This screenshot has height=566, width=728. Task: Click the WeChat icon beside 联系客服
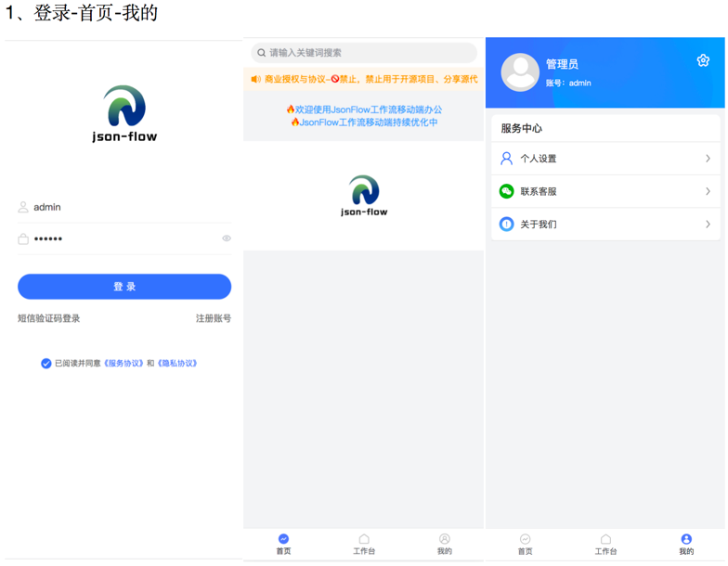point(506,191)
